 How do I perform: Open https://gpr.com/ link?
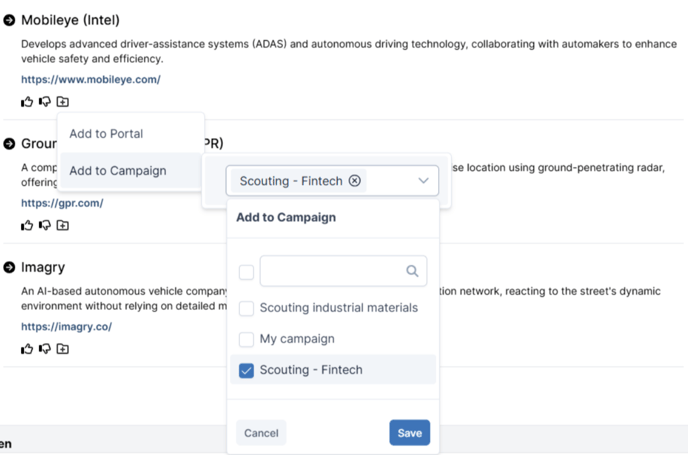[x=62, y=203]
